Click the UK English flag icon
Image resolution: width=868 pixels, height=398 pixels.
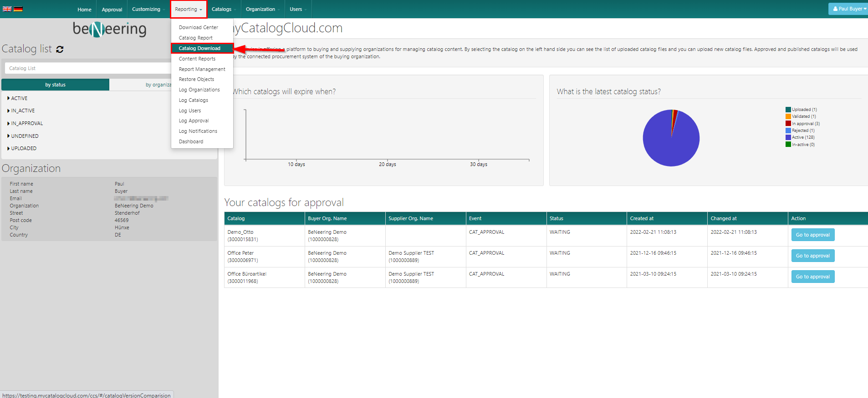[7, 9]
